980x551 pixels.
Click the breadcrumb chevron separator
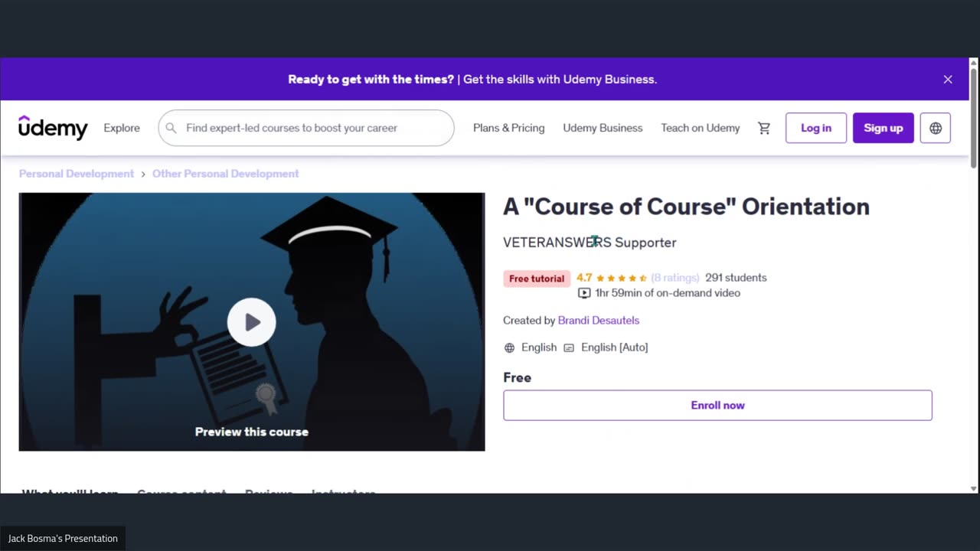tap(143, 174)
